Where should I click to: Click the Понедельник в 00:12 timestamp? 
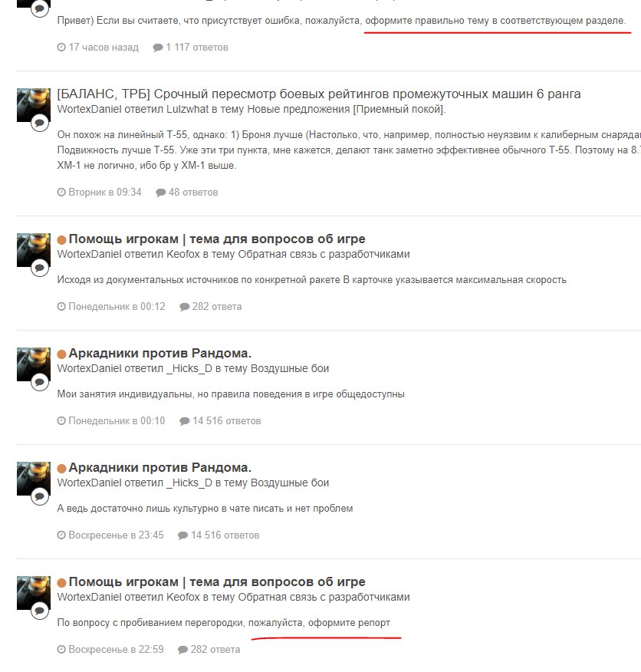[x=117, y=306]
